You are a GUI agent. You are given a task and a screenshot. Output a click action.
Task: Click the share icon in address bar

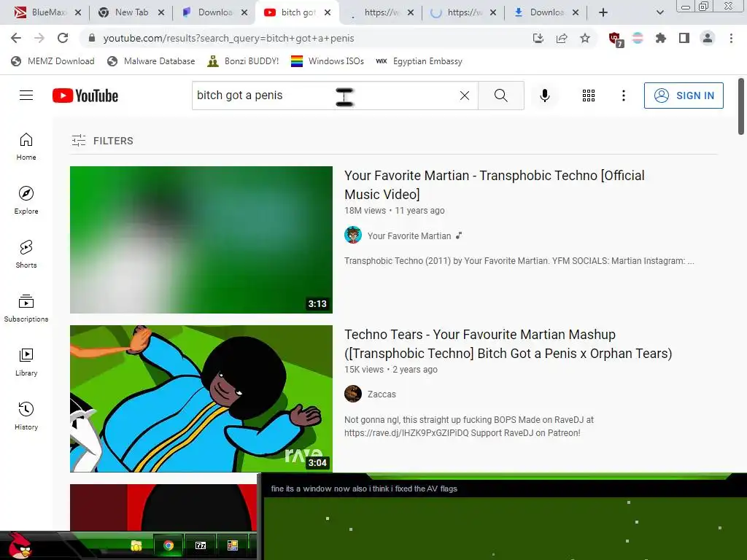(562, 38)
